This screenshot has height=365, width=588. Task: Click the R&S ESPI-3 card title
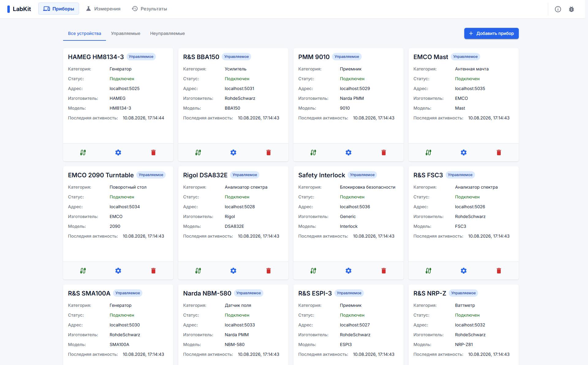point(315,293)
